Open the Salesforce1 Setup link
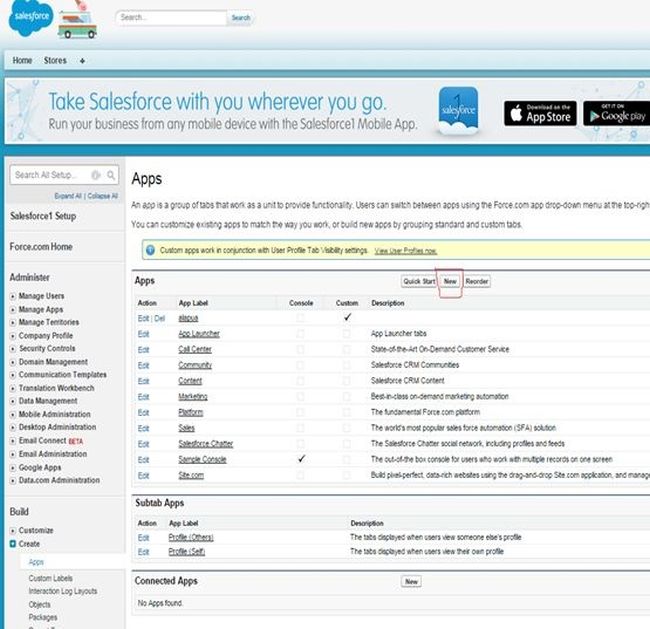This screenshot has width=650, height=629. tap(43, 216)
